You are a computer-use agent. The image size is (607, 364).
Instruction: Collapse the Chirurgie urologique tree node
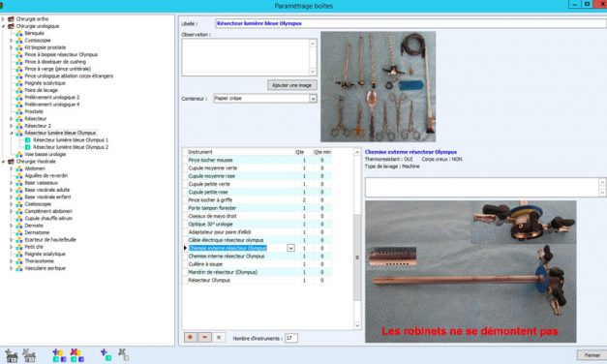3,26
